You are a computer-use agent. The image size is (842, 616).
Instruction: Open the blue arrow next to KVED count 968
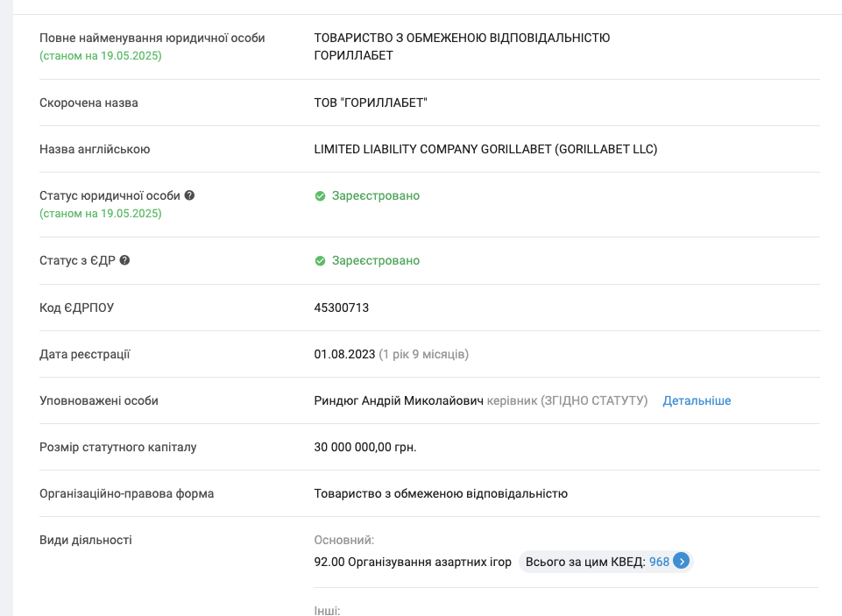pyautogui.click(x=682, y=562)
